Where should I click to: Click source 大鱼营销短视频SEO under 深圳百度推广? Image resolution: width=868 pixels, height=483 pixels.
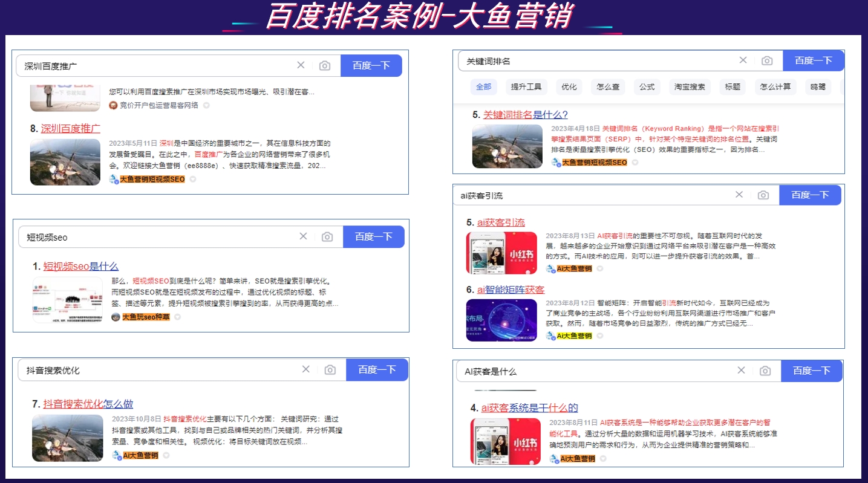click(x=152, y=180)
